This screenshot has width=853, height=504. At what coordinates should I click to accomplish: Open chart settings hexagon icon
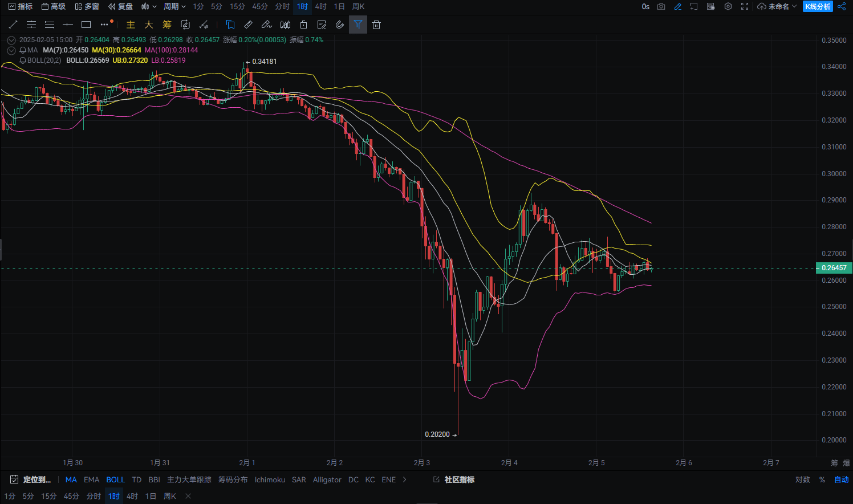(x=728, y=6)
